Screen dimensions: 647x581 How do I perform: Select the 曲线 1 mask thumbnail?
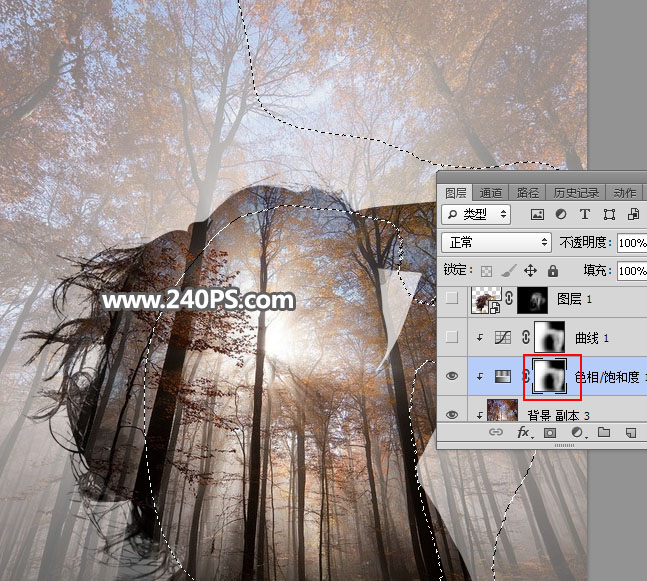point(550,337)
